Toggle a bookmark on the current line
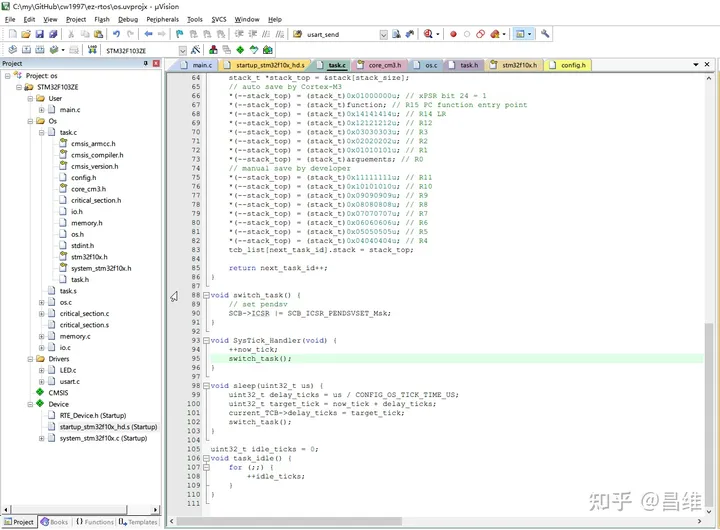Image resolution: width=720 pixels, height=530 pixels. coord(180,34)
